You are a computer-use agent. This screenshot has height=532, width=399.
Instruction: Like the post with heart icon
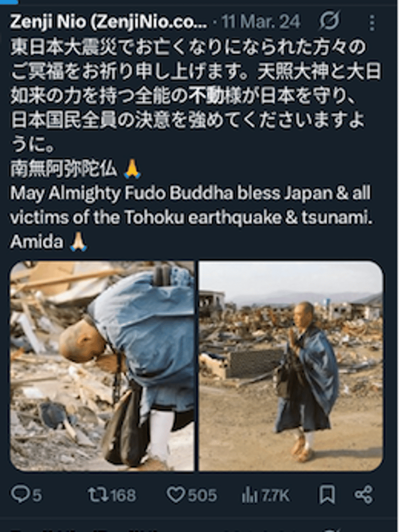[x=176, y=495]
